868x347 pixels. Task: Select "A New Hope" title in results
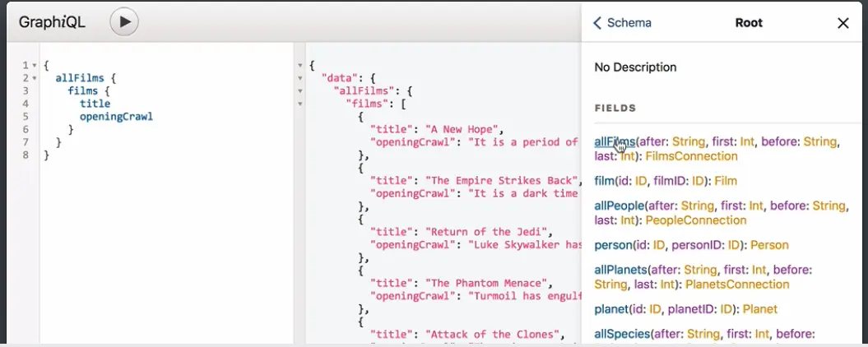[462, 130]
